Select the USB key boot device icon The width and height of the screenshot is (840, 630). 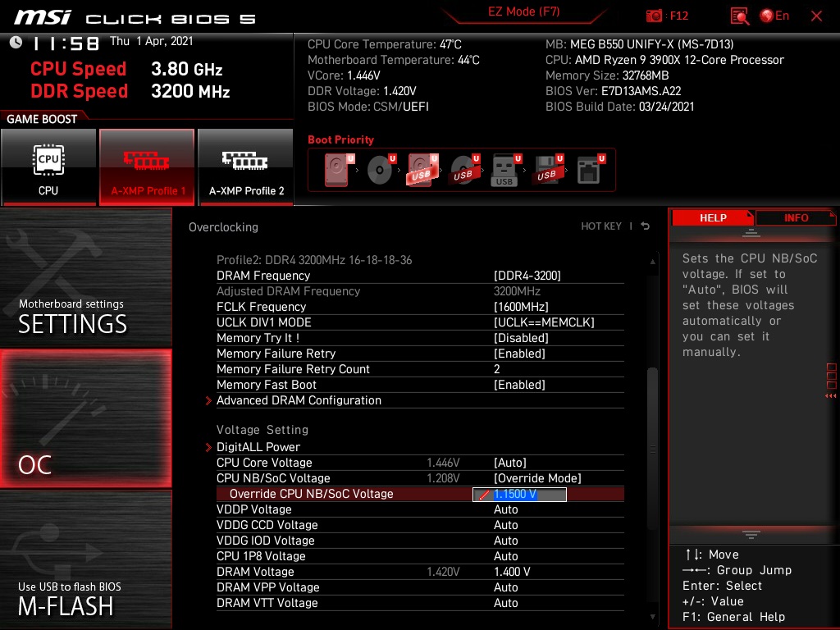click(505, 171)
